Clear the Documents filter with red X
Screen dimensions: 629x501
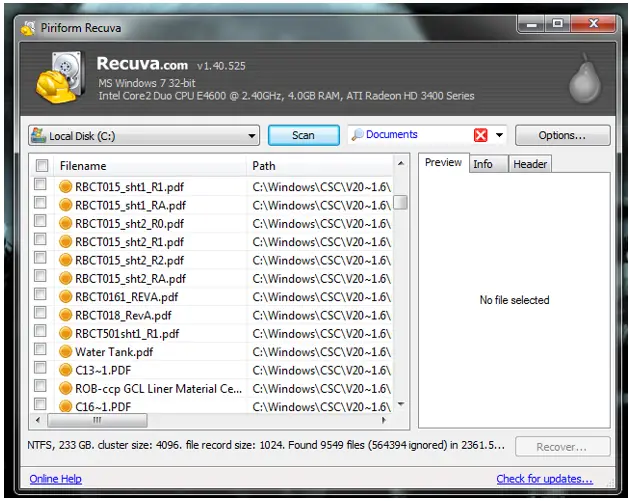480,135
